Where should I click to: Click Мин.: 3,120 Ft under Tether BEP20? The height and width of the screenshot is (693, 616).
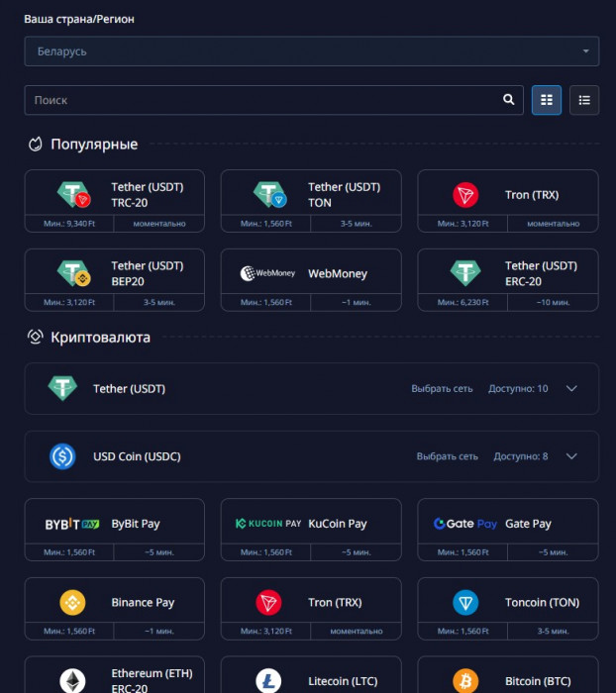point(69,302)
